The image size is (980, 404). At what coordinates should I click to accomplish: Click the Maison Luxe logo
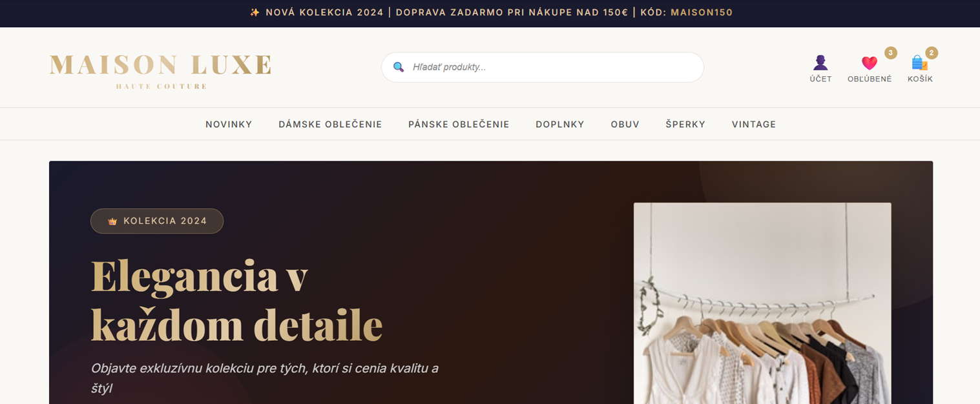point(160,71)
